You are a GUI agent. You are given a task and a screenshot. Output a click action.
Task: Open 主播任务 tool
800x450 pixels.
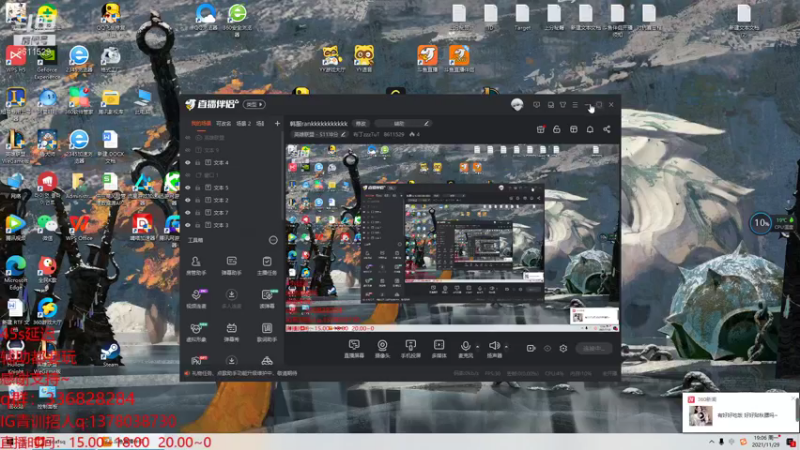point(267,266)
